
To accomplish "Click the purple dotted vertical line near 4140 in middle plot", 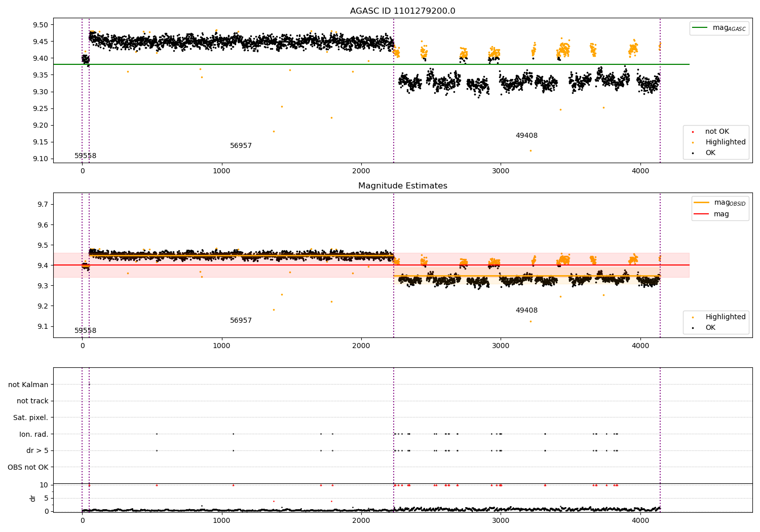I will point(660,265).
